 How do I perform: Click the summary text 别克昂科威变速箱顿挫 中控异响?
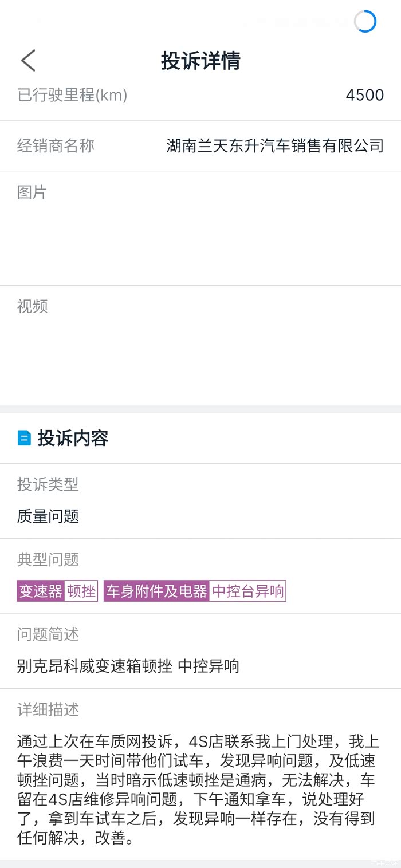[x=128, y=666]
